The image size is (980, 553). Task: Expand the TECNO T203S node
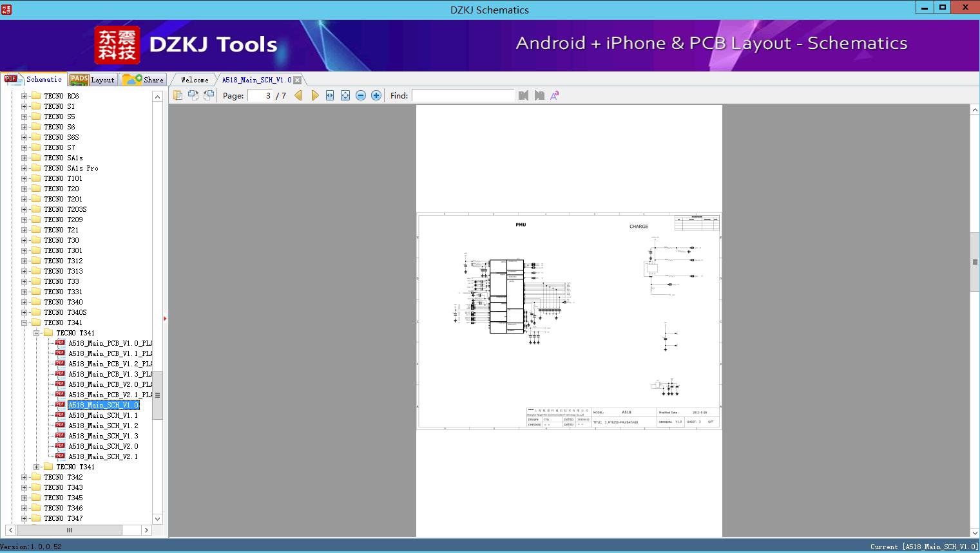tap(24, 209)
